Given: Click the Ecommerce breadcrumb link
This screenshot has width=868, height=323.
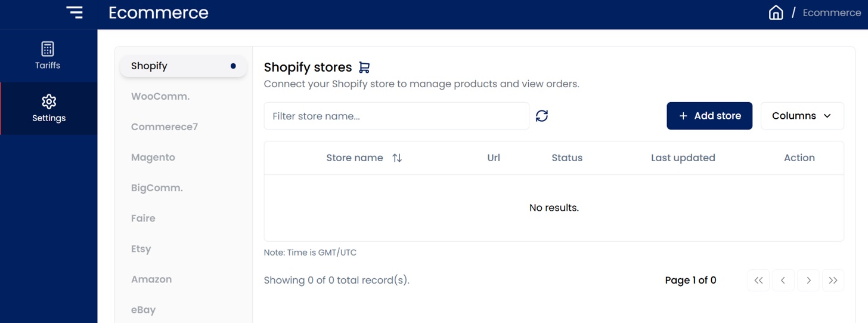Looking at the screenshot, I should coord(831,13).
